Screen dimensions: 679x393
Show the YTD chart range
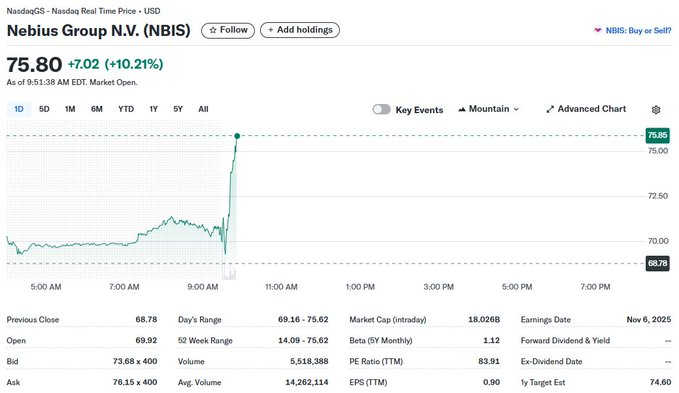126,109
